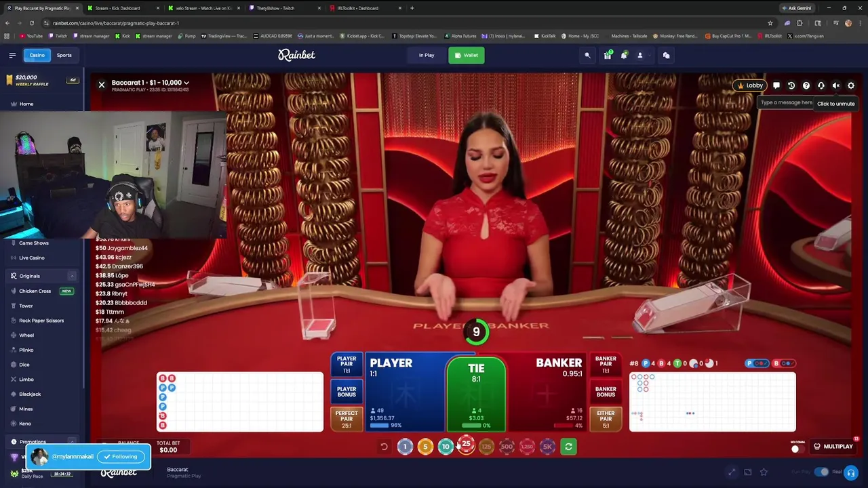Open the game history clock icon

pyautogui.click(x=791, y=85)
